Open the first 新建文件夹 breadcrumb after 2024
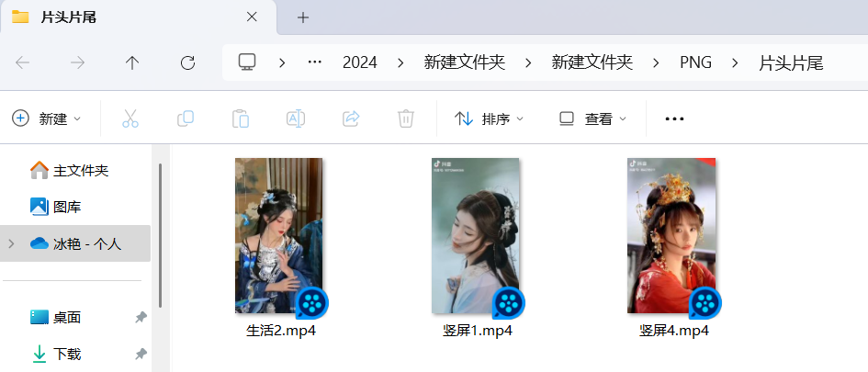This screenshot has width=868, height=372. (465, 63)
